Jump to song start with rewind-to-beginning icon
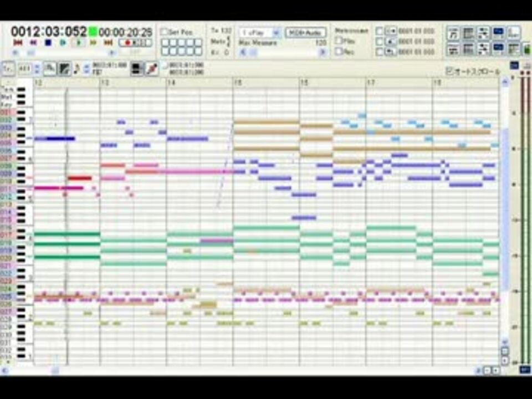This screenshot has height=399, width=532. point(18,43)
